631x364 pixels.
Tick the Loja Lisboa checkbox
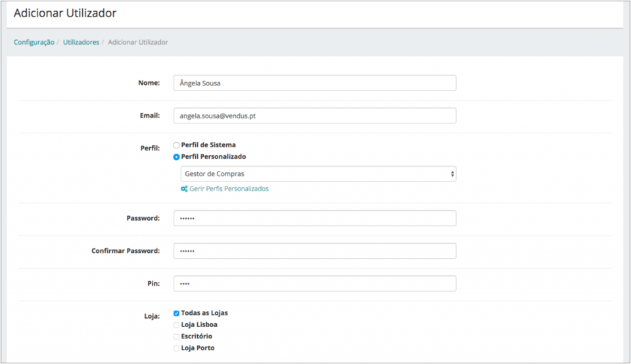(176, 325)
